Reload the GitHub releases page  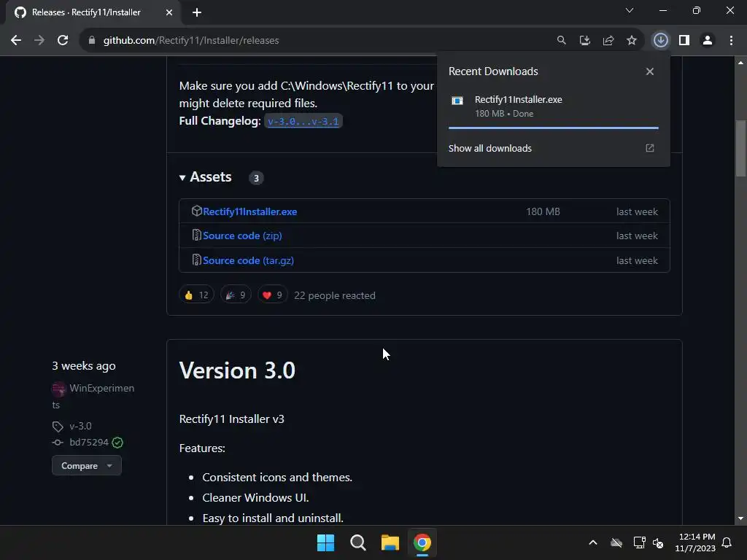(63, 41)
